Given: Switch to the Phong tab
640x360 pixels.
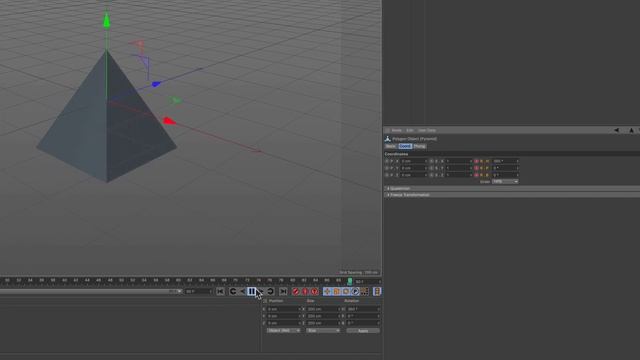Looking at the screenshot, I should coord(420,146).
